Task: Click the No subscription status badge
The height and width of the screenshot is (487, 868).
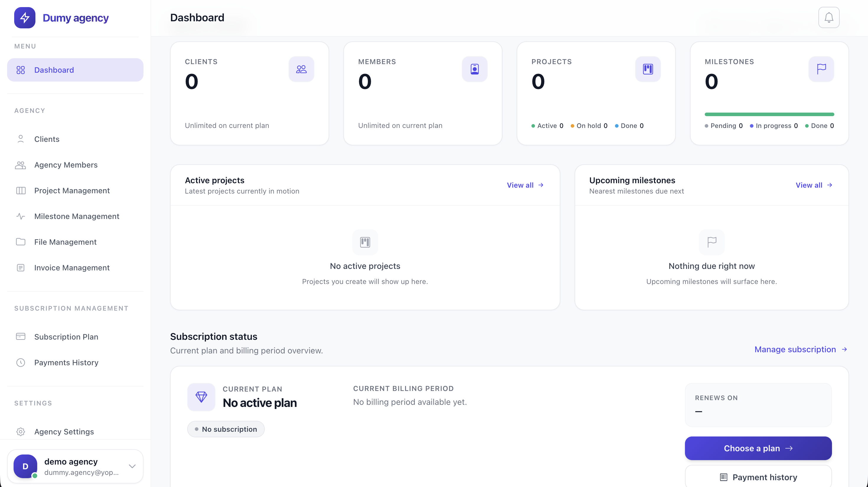Action: point(226,429)
